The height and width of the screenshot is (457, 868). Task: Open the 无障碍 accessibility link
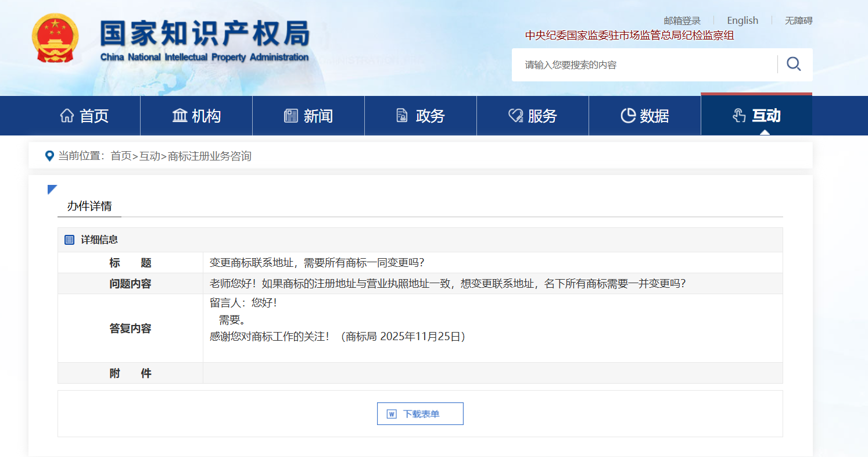[798, 20]
